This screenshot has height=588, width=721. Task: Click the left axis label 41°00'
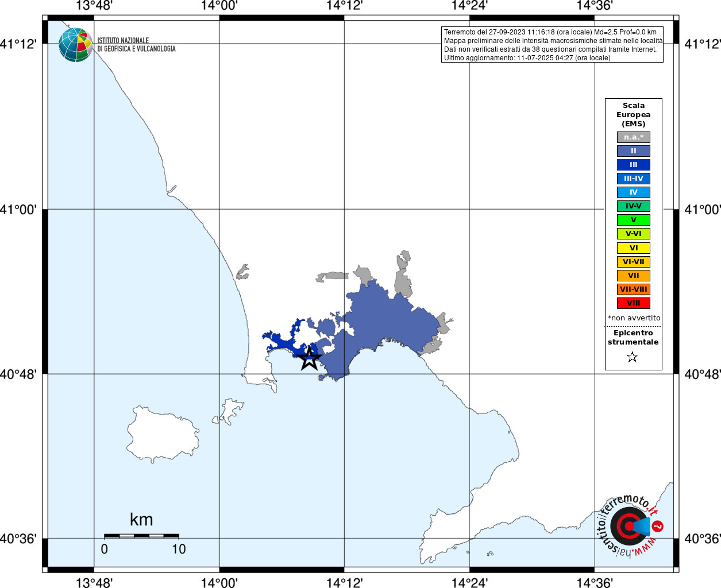pos(18,210)
